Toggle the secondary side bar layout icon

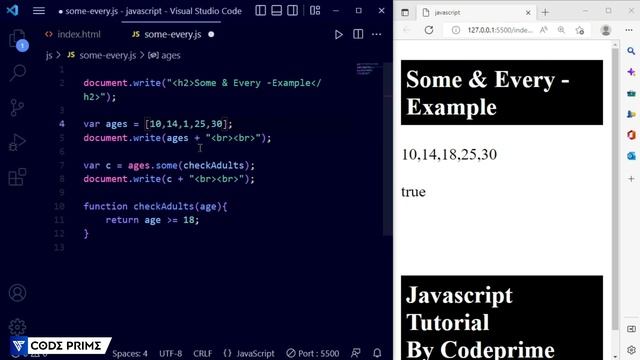[x=292, y=11]
